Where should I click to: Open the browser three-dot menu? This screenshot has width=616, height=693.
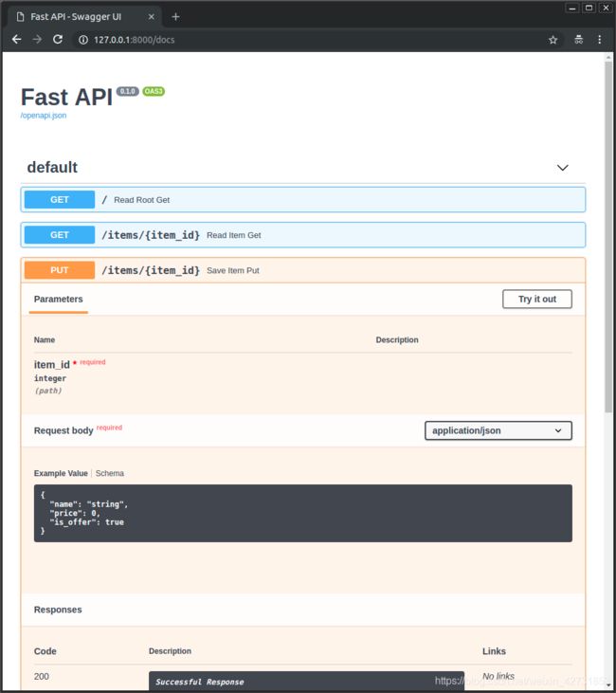(600, 40)
